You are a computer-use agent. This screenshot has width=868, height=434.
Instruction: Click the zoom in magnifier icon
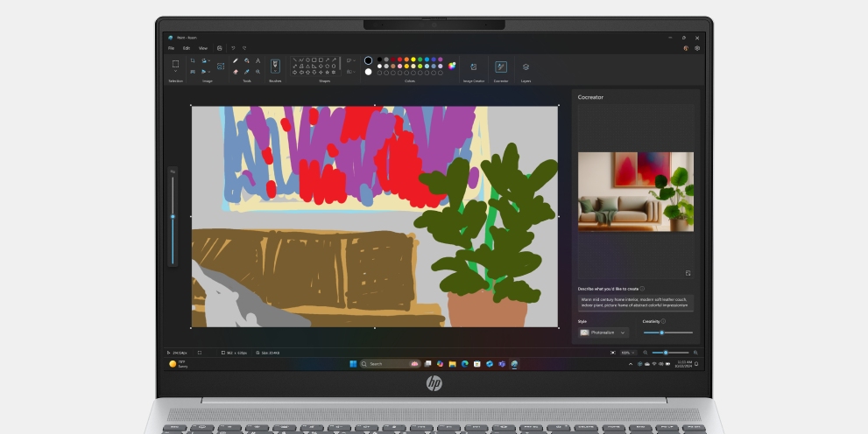[695, 353]
